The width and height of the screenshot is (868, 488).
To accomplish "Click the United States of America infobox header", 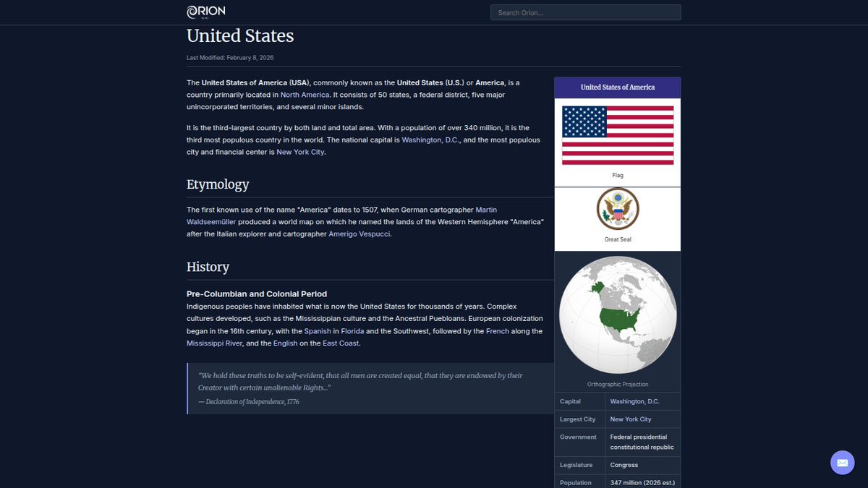I will (618, 87).
